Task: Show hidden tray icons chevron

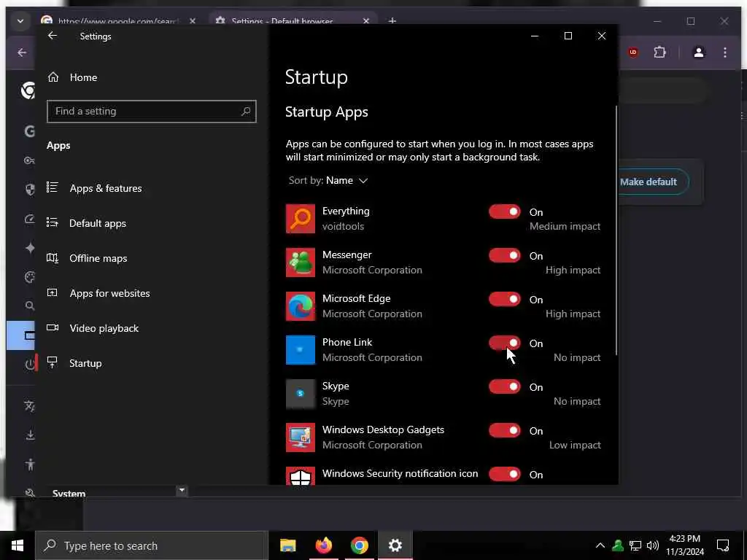Action: pos(600,545)
